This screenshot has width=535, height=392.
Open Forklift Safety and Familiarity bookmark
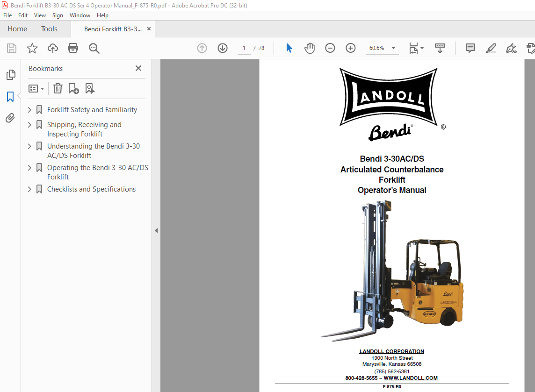[92, 110]
